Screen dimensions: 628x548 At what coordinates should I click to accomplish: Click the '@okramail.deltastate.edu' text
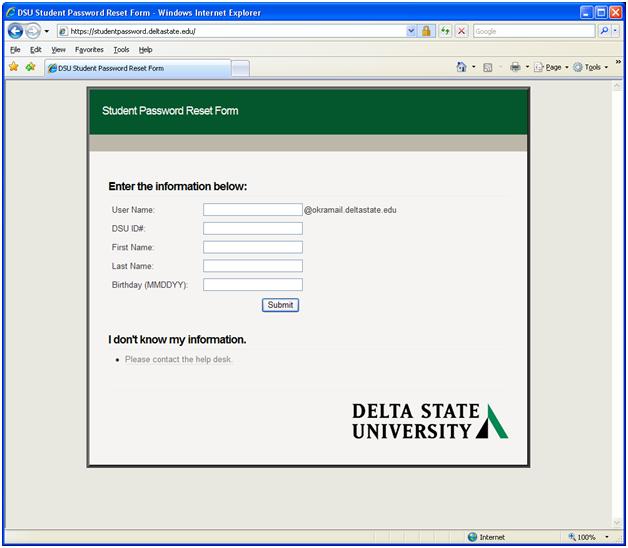click(350, 210)
